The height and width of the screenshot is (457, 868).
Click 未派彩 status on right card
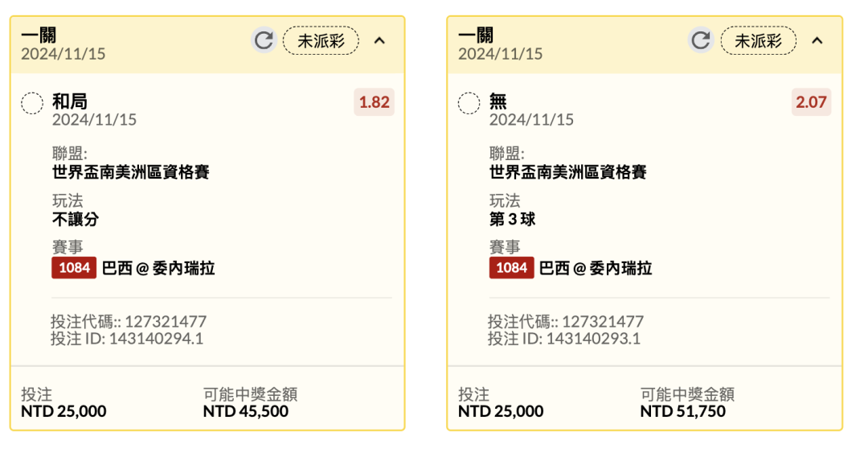pyautogui.click(x=759, y=40)
